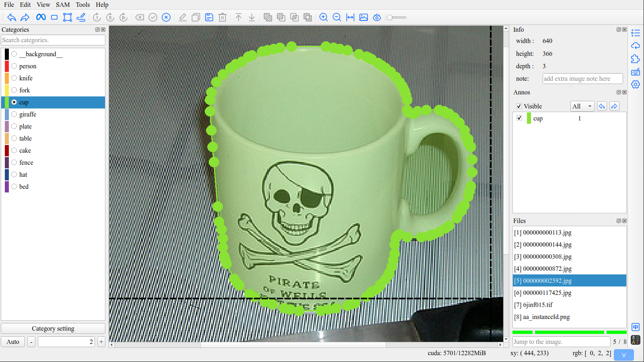Screen dimensions: 644x362
Task: Click the fourth polygon boolean operation icon
Action: (x=308, y=17)
